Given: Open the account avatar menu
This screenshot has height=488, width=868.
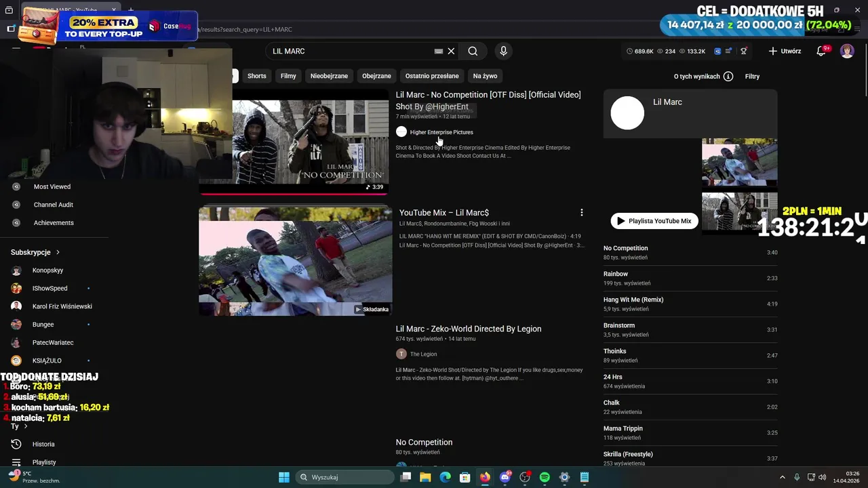Looking at the screenshot, I should pyautogui.click(x=847, y=51).
